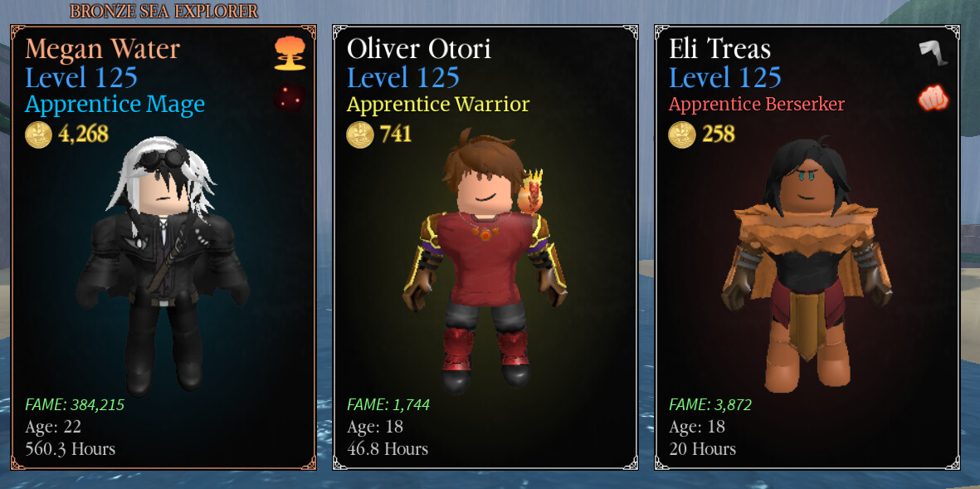Click the Oliver Otori name heading
The height and width of the screenshot is (489, 980).
419,49
